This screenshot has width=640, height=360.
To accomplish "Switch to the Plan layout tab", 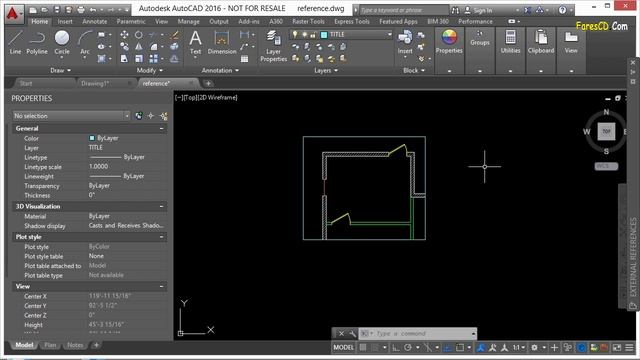I will 50,345.
